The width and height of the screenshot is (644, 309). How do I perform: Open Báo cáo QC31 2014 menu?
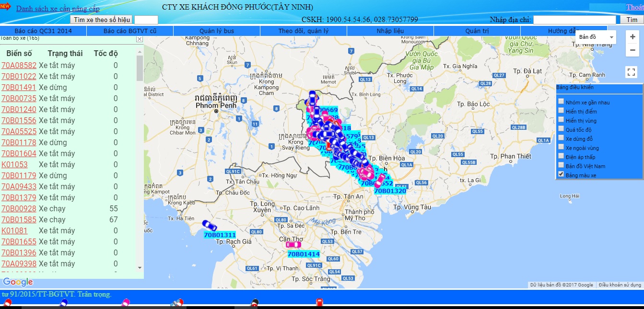click(43, 31)
